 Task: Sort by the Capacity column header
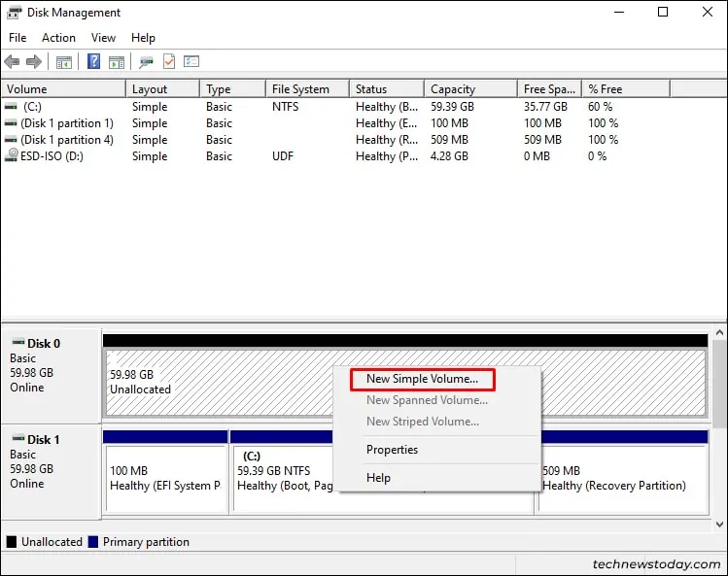[x=470, y=88]
